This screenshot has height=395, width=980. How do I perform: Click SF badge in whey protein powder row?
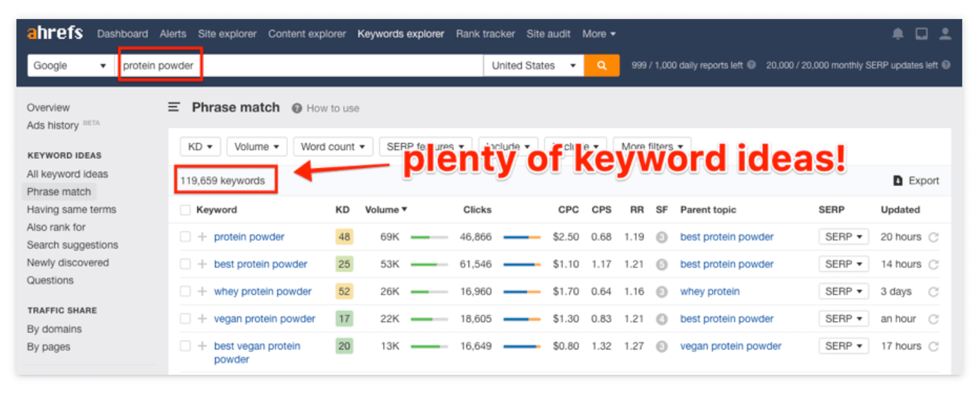(x=662, y=292)
